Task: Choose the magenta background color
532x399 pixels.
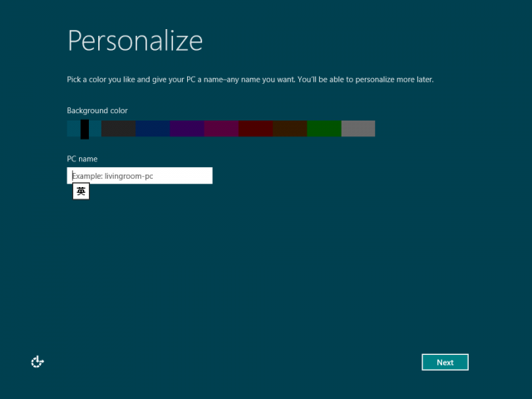Action: 221,129
